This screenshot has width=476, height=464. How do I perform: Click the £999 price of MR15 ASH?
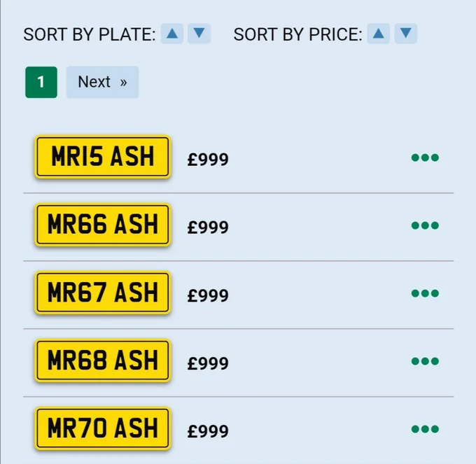(x=208, y=160)
